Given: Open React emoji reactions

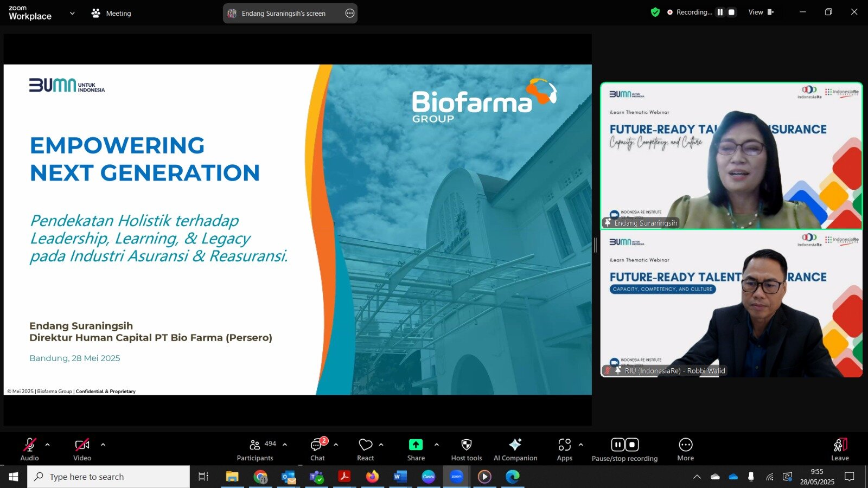Looking at the screenshot, I should pos(365,450).
